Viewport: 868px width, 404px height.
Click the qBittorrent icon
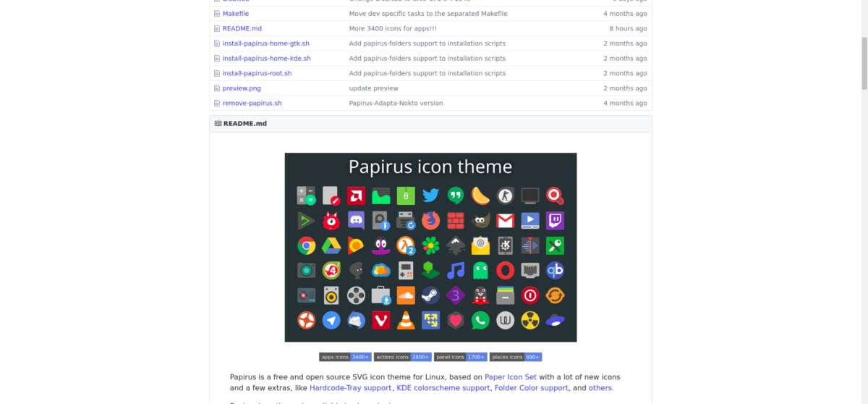pyautogui.click(x=555, y=270)
